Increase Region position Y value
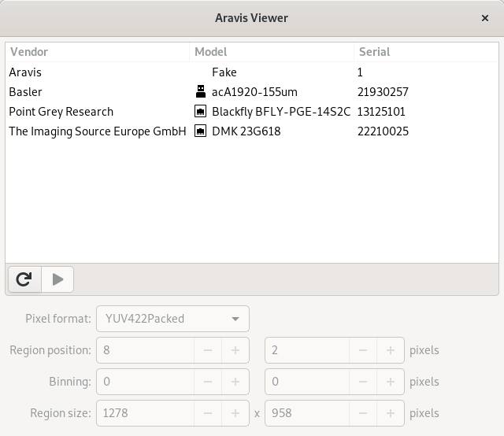The image size is (504, 436). coord(391,350)
